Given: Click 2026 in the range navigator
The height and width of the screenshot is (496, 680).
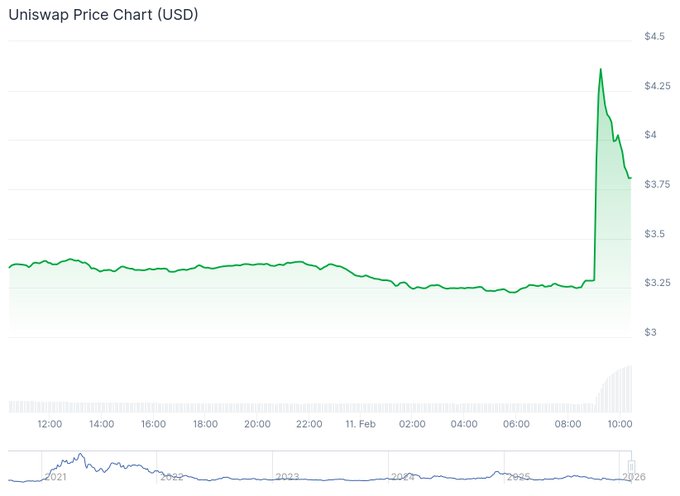Looking at the screenshot, I should (632, 477).
